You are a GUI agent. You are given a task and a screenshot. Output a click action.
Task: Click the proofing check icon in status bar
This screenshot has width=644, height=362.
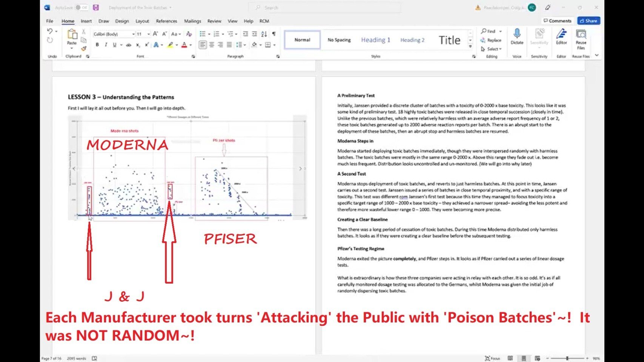94,358
